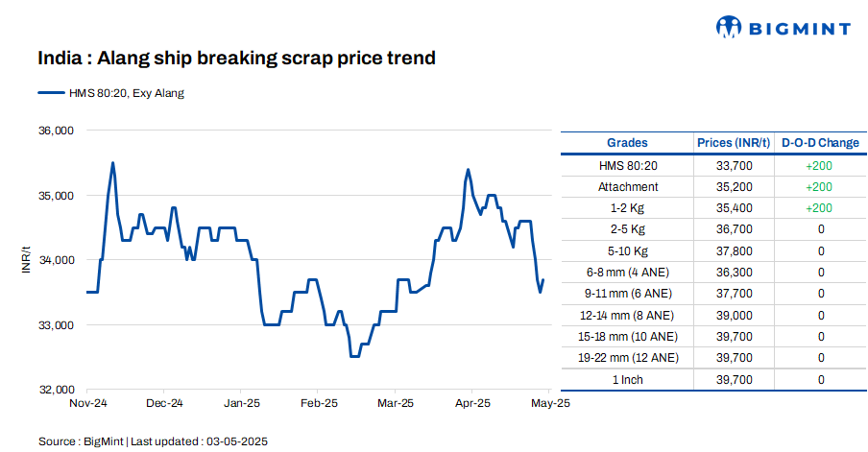Image resolution: width=868 pixels, height=452 pixels.
Task: Click the BigMint logo icon
Action: click(729, 27)
